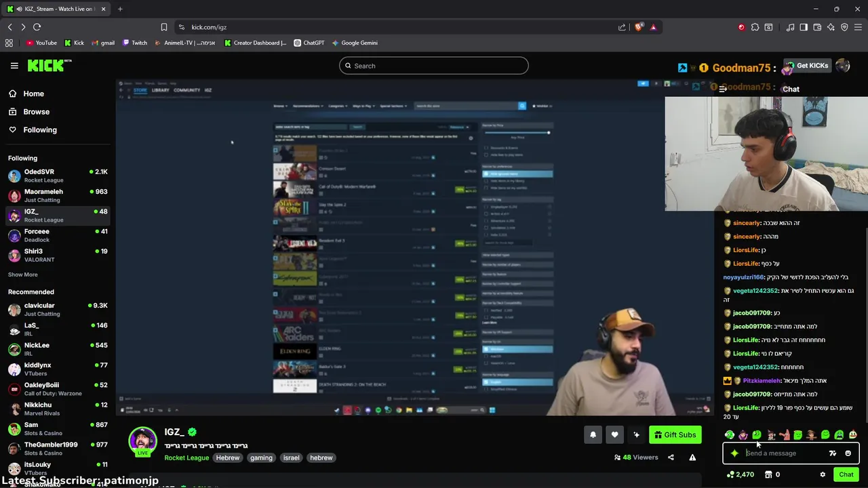
Task: Open the Brave wallet icon
Action: click(x=817, y=27)
